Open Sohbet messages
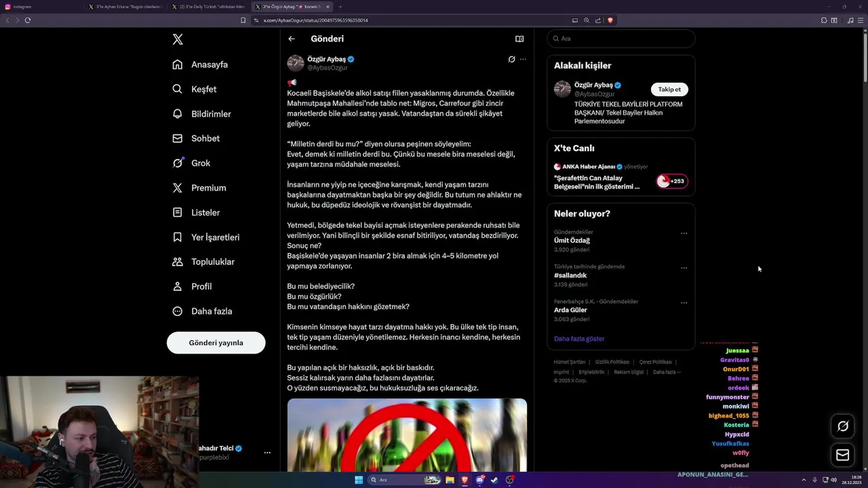Image resolution: width=868 pixels, height=488 pixels. [x=196, y=138]
